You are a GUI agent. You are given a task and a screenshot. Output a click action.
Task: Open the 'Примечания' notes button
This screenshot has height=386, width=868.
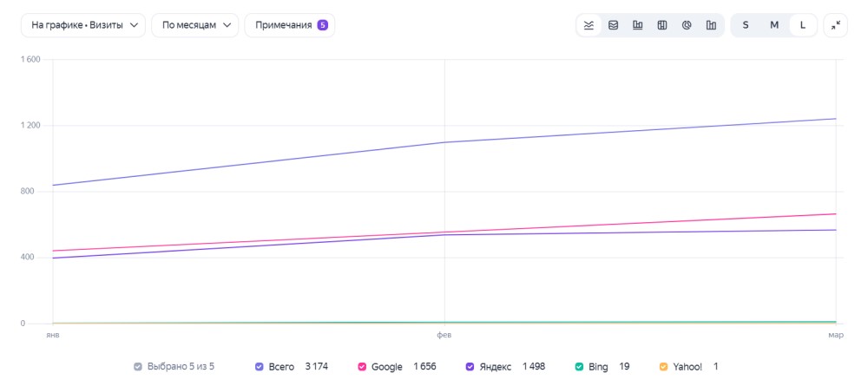click(290, 25)
